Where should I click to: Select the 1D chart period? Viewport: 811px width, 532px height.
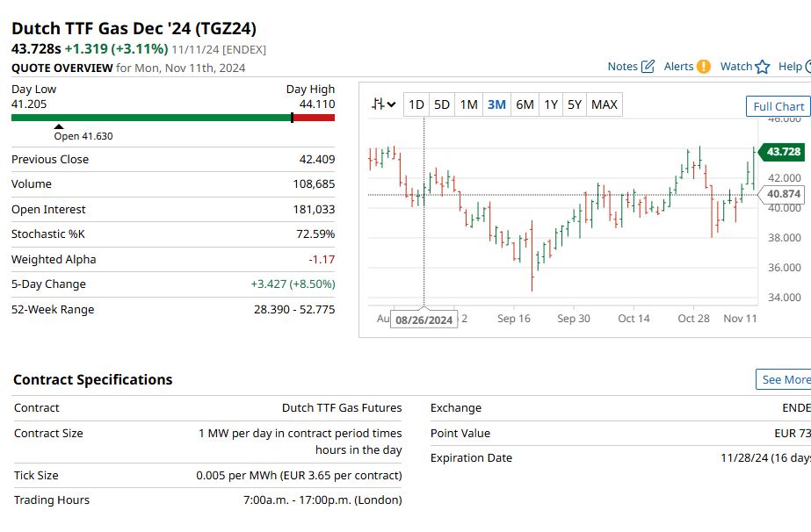[416, 105]
